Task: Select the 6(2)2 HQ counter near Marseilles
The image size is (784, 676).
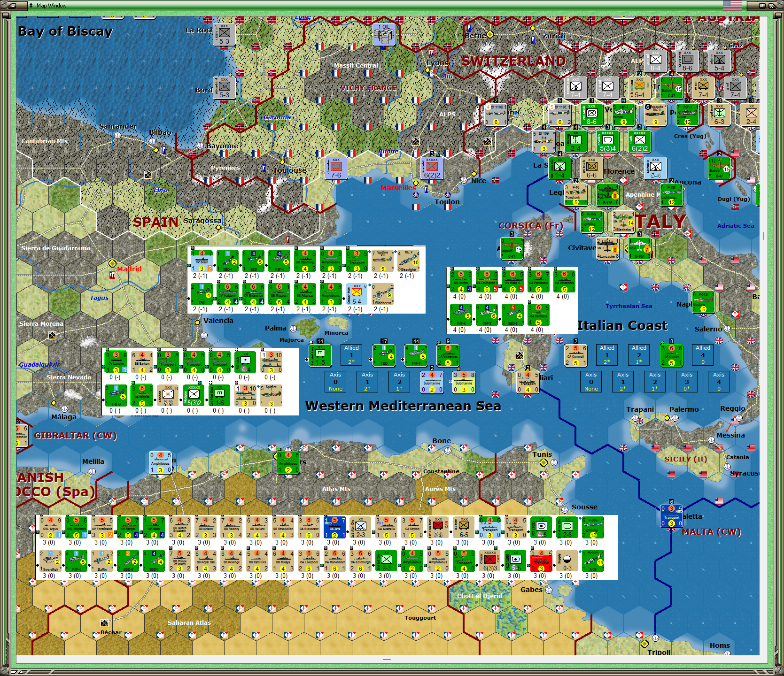Action: point(432,168)
